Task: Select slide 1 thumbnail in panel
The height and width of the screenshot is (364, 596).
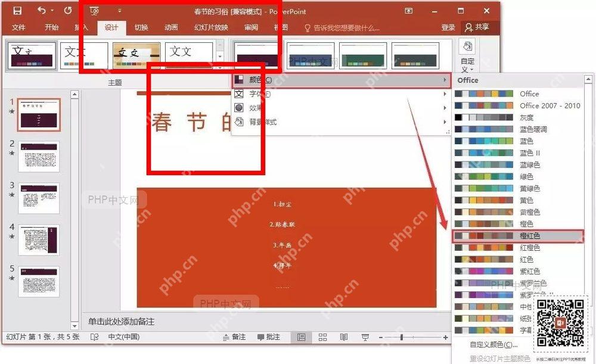Action: pyautogui.click(x=39, y=115)
